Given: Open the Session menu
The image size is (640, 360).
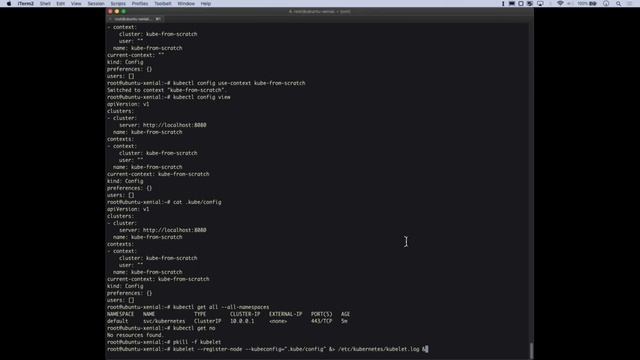Looking at the screenshot, I should coord(96,4).
